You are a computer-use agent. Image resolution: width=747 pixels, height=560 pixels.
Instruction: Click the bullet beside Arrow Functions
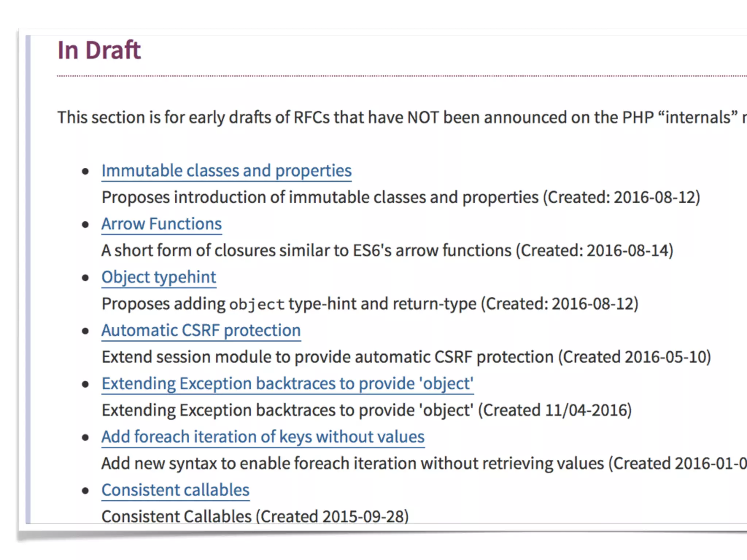tap(85, 225)
